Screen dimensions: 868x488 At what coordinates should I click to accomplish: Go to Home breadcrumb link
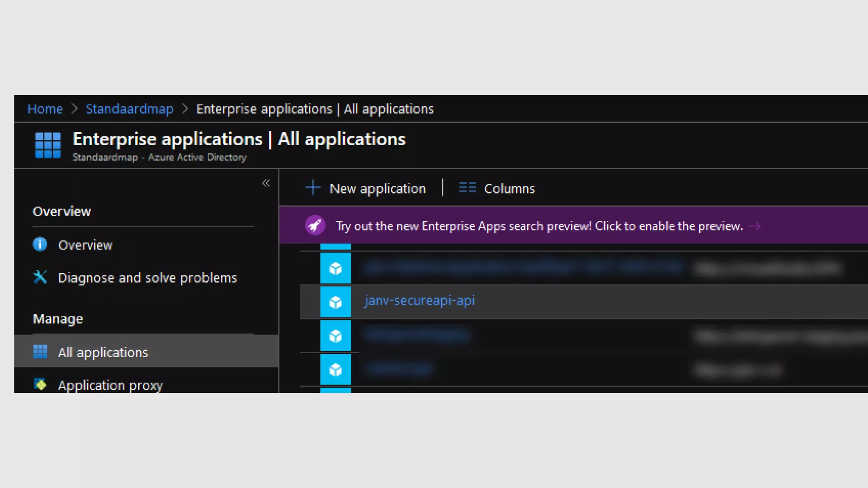45,109
